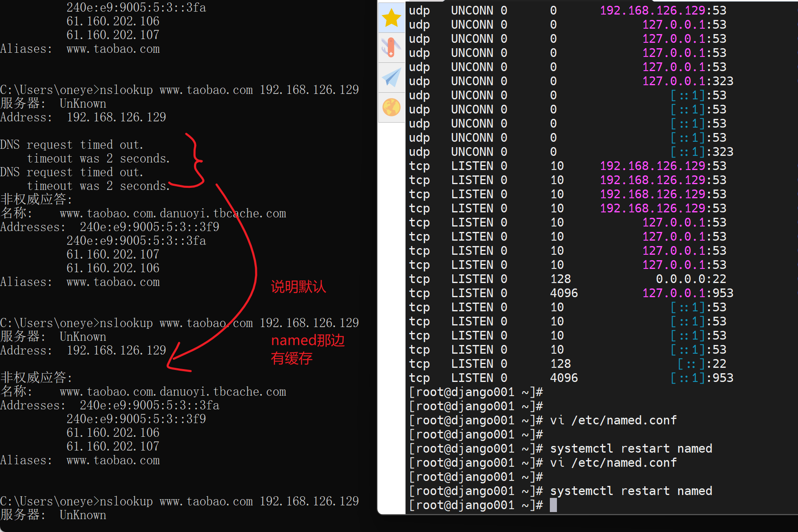Click the red '说明默认' annotation text
Image resolution: width=798 pixels, height=532 pixels.
(298, 287)
